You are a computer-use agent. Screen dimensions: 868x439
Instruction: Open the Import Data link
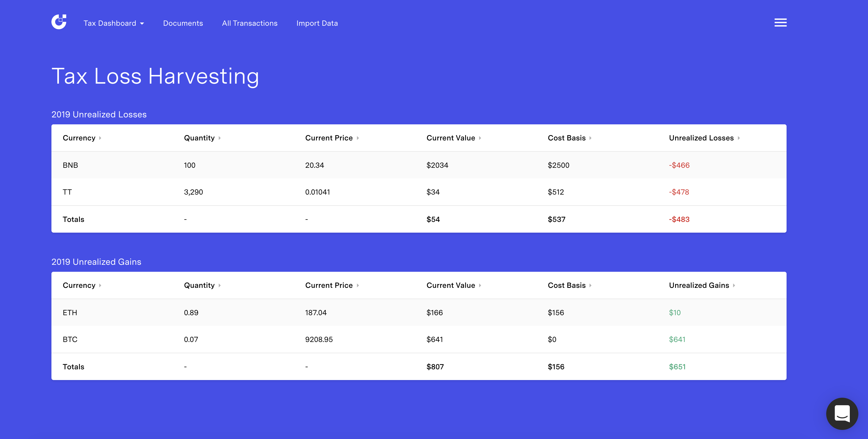point(317,23)
